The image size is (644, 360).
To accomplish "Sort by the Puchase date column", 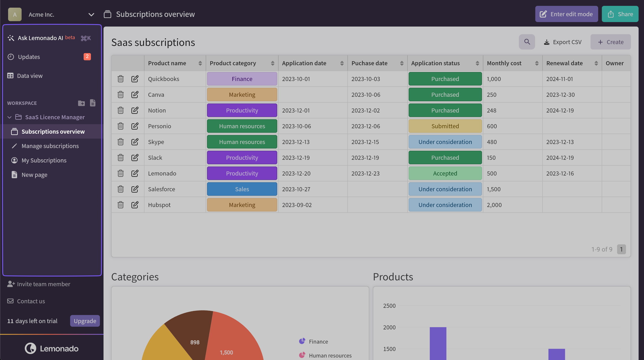I will (402, 63).
